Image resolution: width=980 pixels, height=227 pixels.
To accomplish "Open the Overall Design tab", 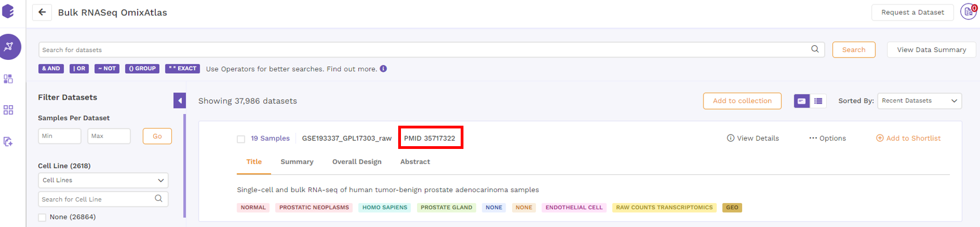I will coord(357,162).
